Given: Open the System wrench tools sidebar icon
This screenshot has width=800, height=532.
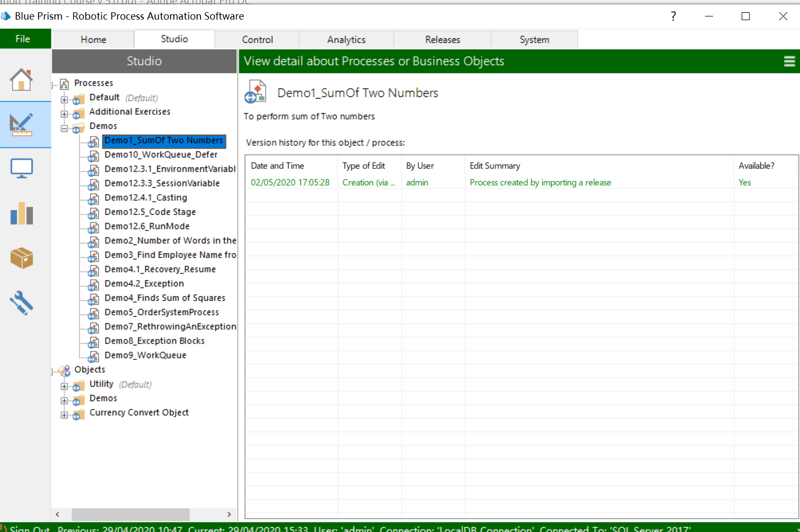Looking at the screenshot, I should (x=21, y=303).
